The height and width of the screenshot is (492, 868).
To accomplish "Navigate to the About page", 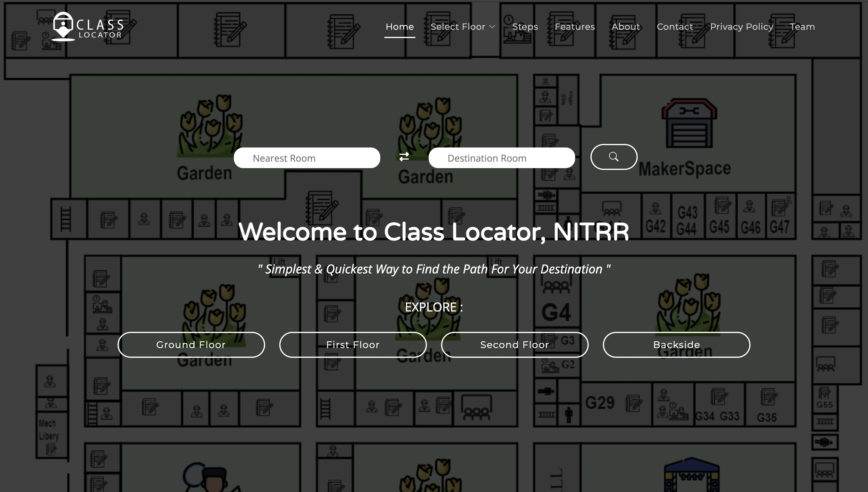I will coord(626,27).
